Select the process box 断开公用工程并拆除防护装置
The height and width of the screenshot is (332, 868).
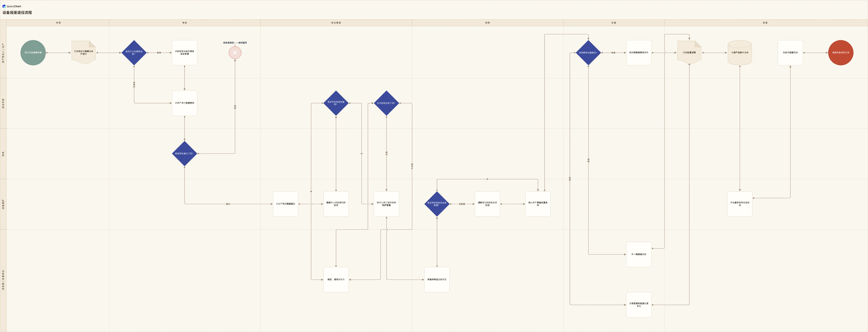pos(386,204)
